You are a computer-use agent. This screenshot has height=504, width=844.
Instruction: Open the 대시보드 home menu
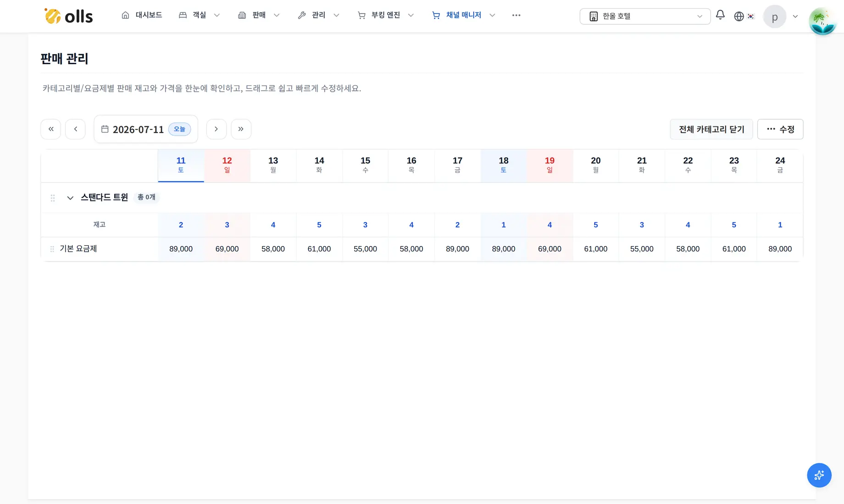142,15
